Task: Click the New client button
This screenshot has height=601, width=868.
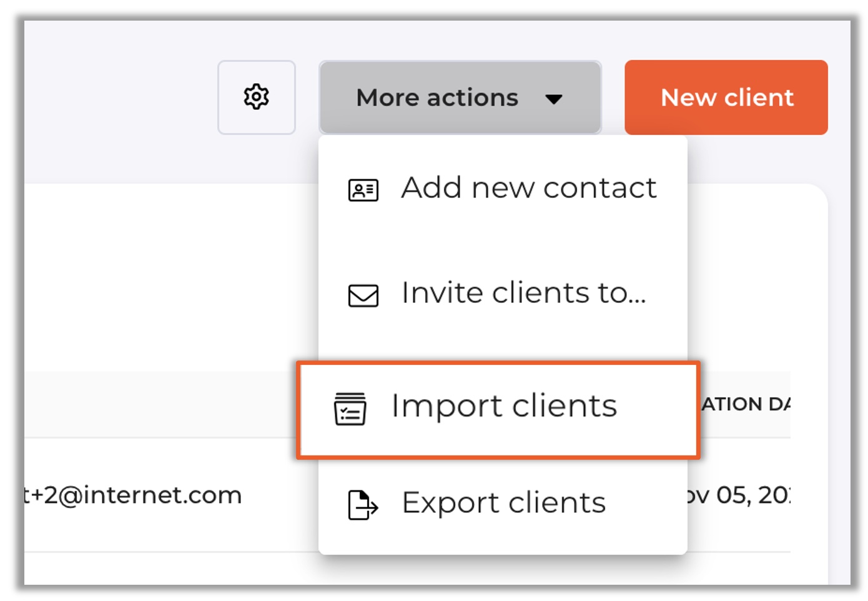Action: pyautogui.click(x=726, y=97)
